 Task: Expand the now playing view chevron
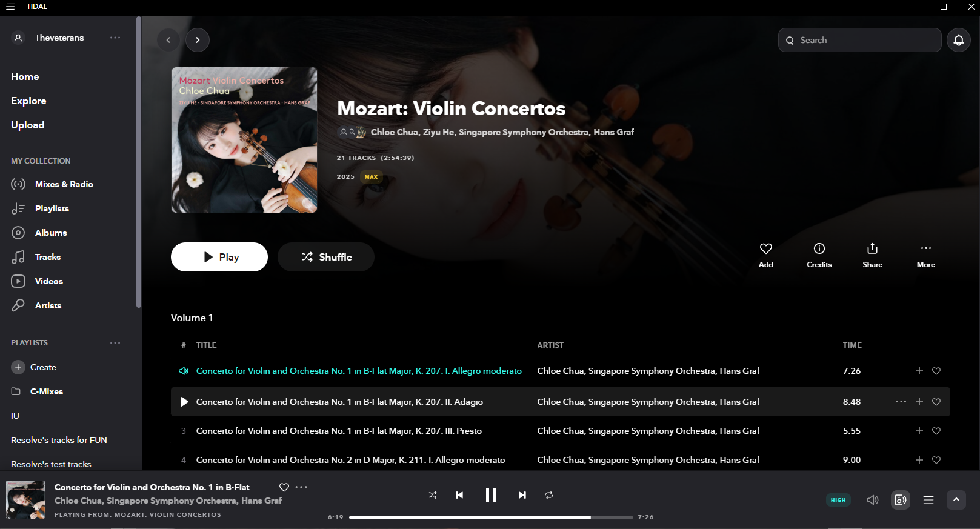[x=956, y=500]
